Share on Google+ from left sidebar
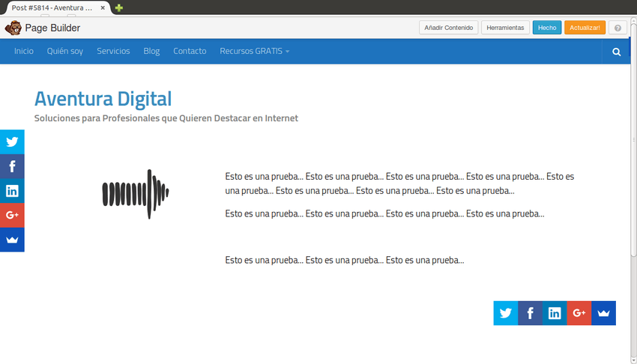 pyautogui.click(x=12, y=216)
